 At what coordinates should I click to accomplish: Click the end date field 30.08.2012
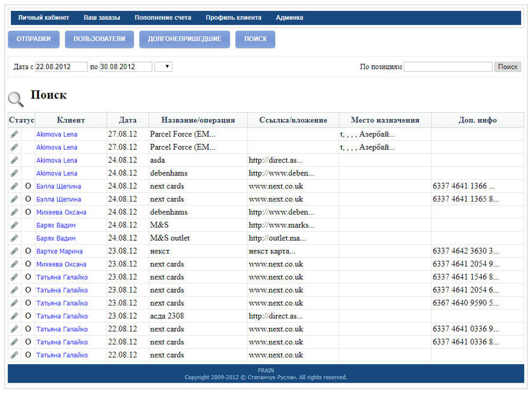click(x=126, y=67)
